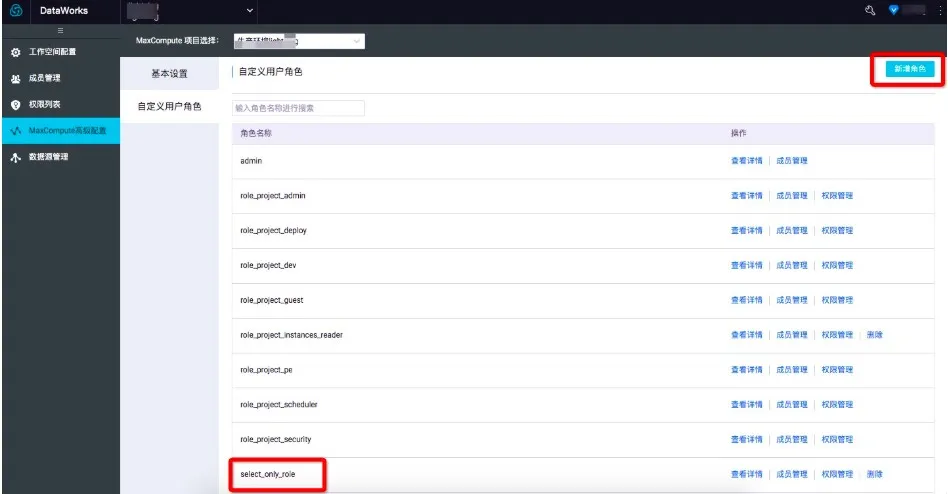Open 权限管理 for select_only_role
The image size is (948, 494).
837,475
